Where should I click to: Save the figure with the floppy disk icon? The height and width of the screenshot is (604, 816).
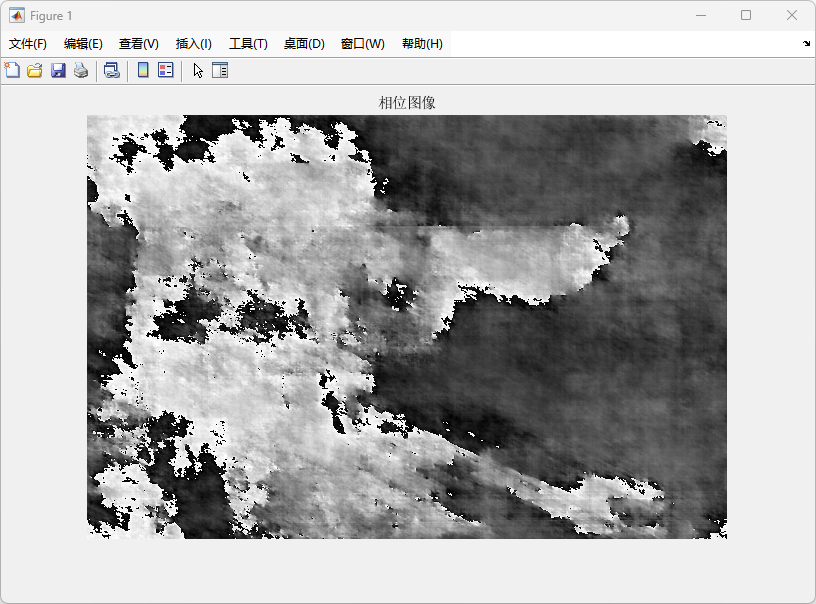[x=58, y=70]
